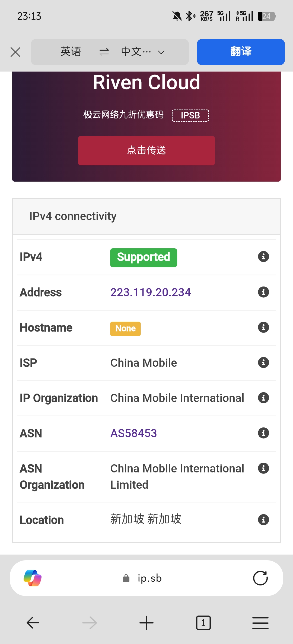Open info for the Location row
The image size is (293, 644).
tap(263, 520)
